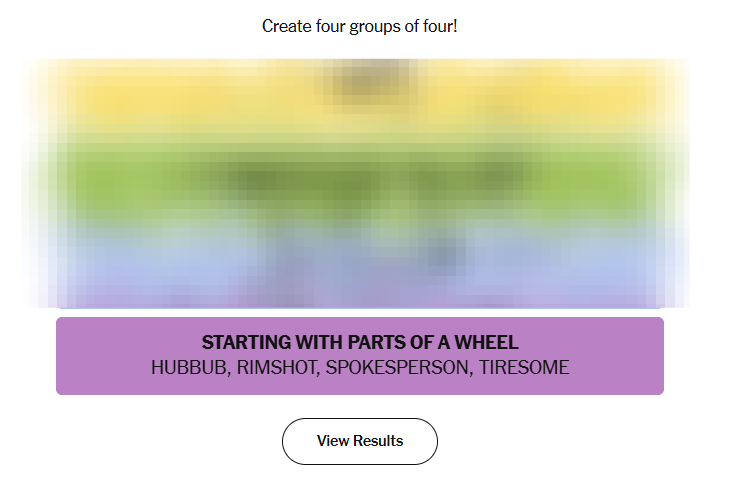The width and height of the screenshot is (732, 504).
Task: Click the word RIMSHOT
Action: [x=273, y=368]
